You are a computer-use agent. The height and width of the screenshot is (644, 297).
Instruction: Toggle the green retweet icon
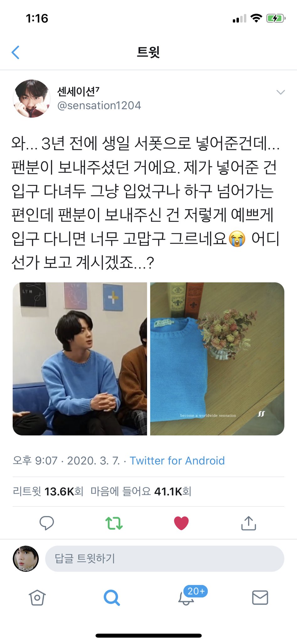coord(114,523)
